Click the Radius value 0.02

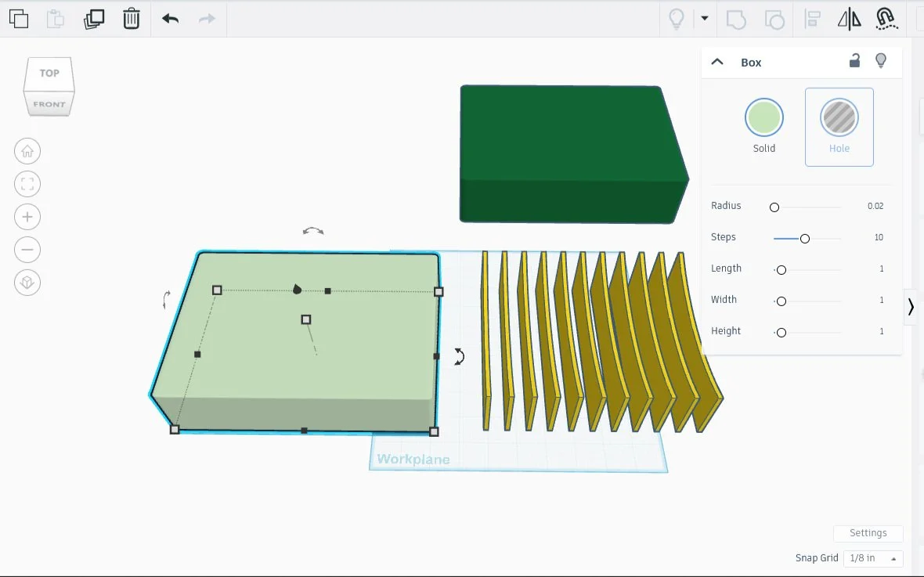pyautogui.click(x=875, y=206)
